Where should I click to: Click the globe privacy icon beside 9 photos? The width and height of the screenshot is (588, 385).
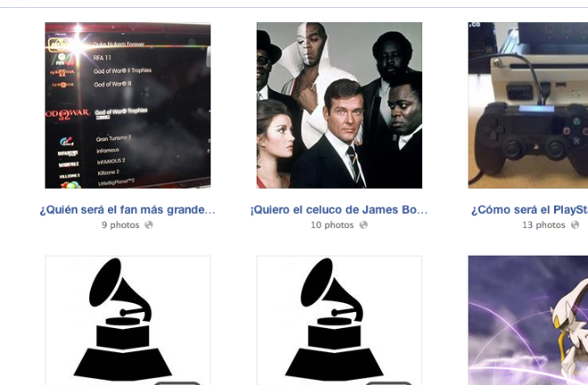point(149,225)
